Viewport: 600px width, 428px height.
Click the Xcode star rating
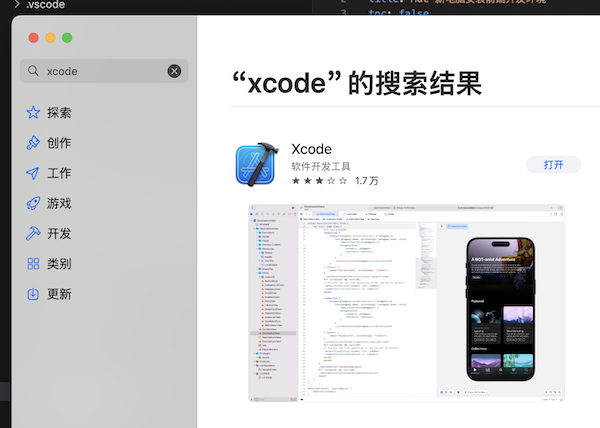pos(320,181)
